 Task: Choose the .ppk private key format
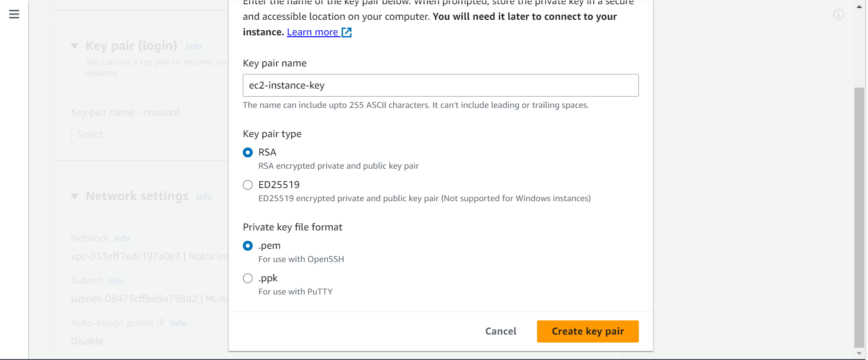tap(248, 278)
